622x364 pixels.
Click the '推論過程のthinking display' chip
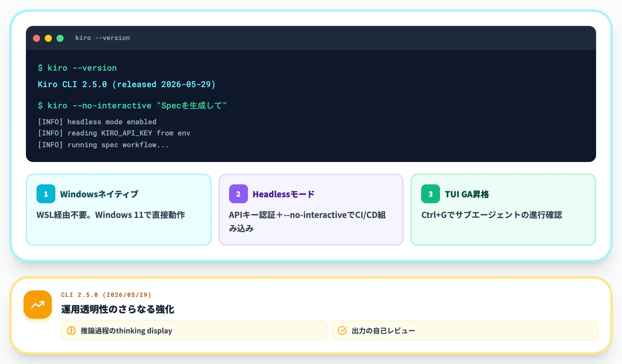pos(194,330)
